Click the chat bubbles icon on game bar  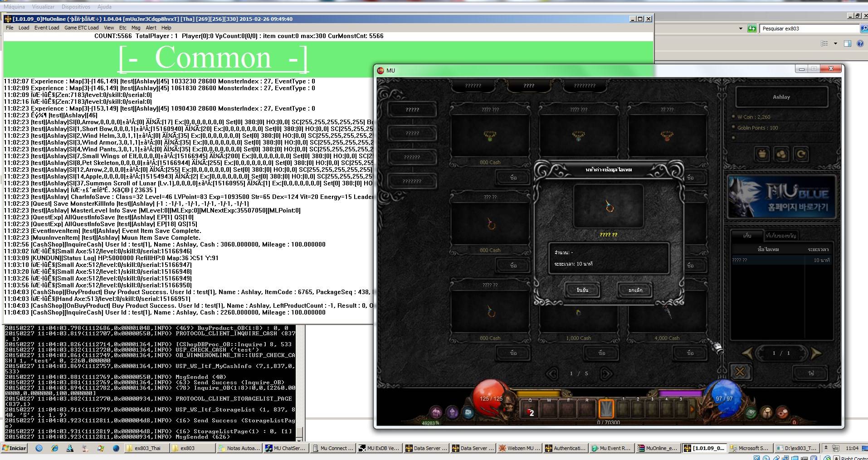(767, 412)
